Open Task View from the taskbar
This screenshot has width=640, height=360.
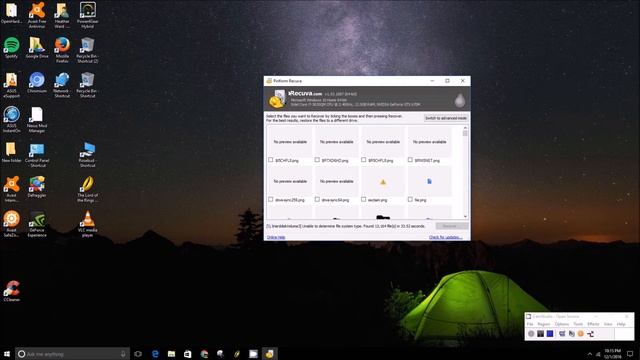[138, 353]
